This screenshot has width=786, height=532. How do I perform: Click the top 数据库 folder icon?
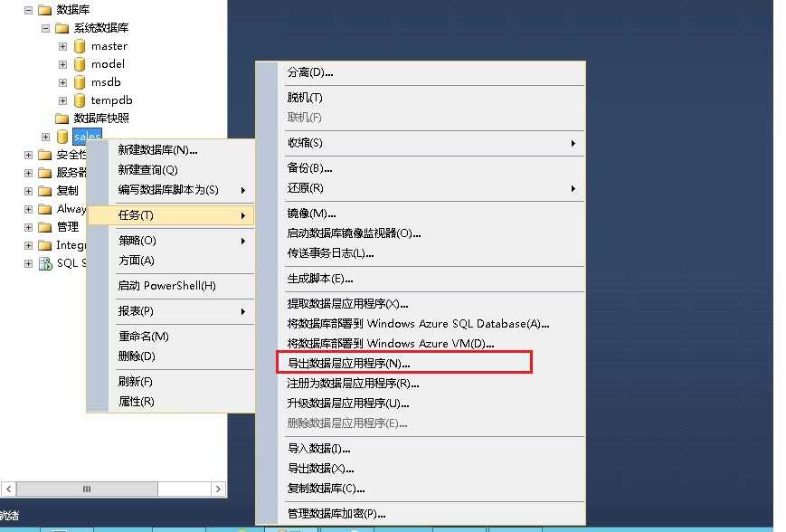[44, 10]
